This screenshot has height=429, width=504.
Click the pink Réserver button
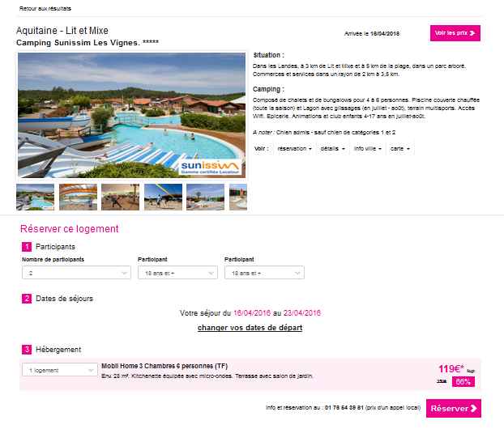click(x=454, y=409)
